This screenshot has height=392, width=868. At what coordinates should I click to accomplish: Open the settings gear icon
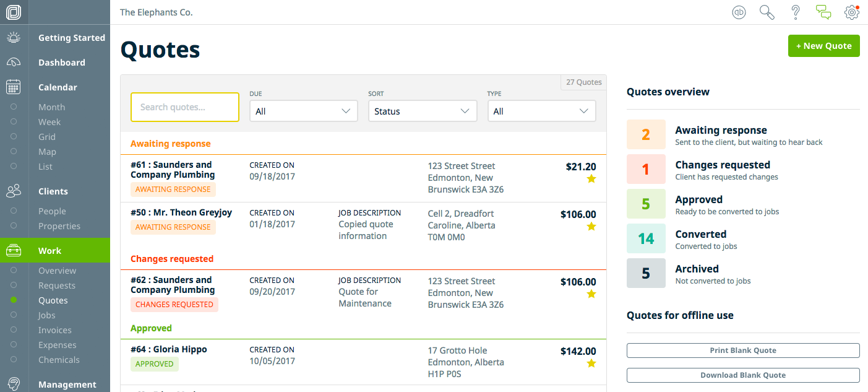click(x=852, y=12)
